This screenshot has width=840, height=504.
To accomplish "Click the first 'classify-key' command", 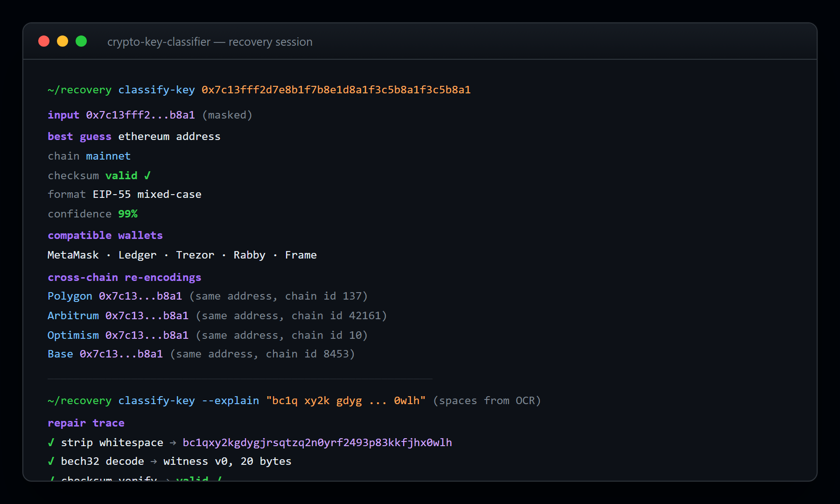I will click(x=156, y=90).
